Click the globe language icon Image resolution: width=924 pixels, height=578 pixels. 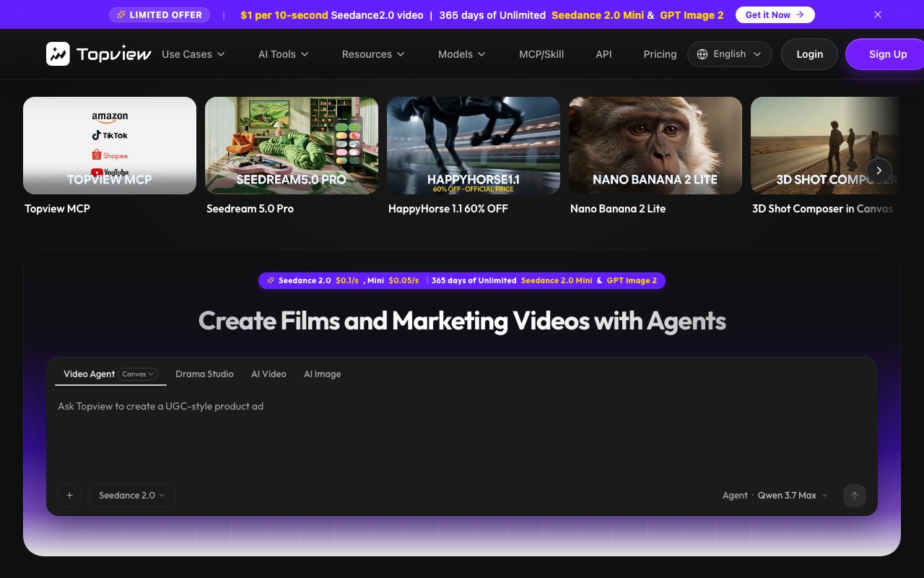point(702,54)
